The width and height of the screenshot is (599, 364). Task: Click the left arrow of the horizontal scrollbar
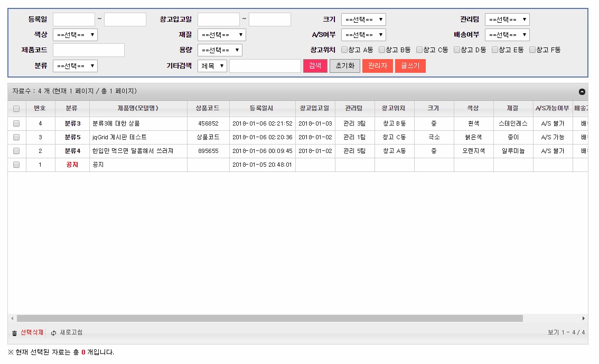12,319
